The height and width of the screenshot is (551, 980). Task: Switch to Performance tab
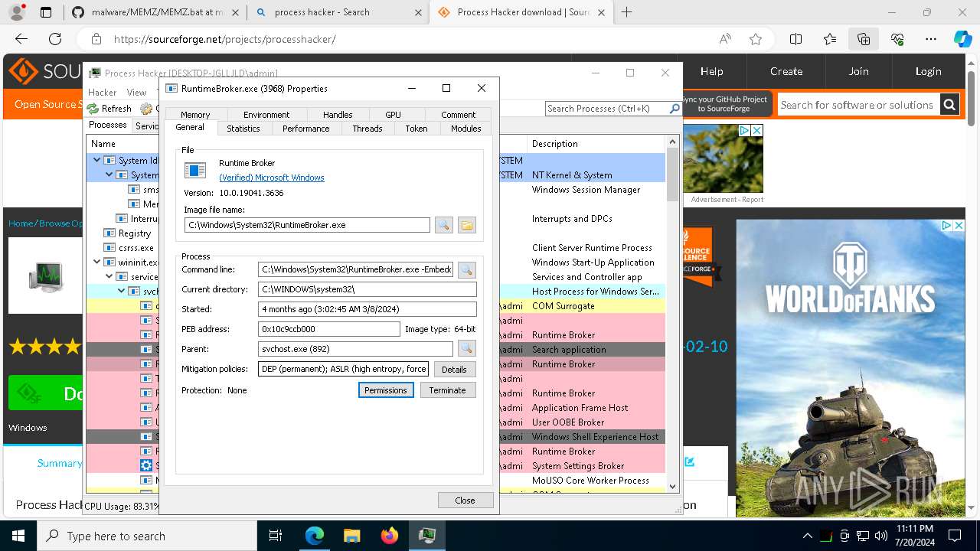point(305,129)
